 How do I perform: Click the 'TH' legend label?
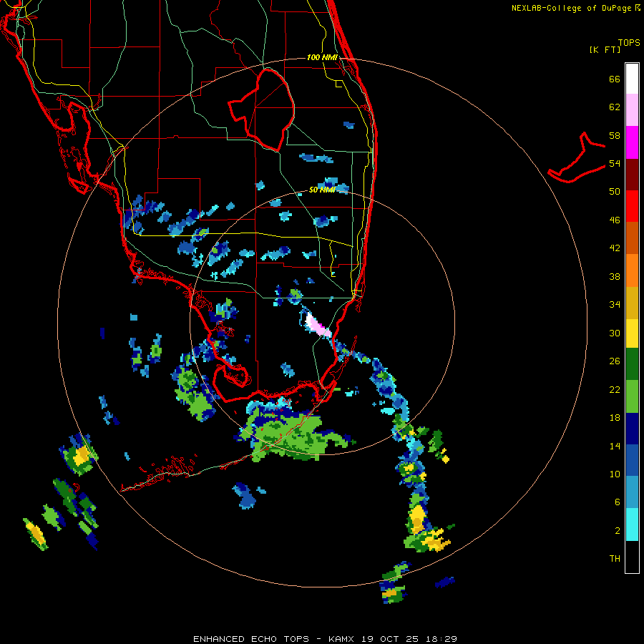tap(615, 559)
